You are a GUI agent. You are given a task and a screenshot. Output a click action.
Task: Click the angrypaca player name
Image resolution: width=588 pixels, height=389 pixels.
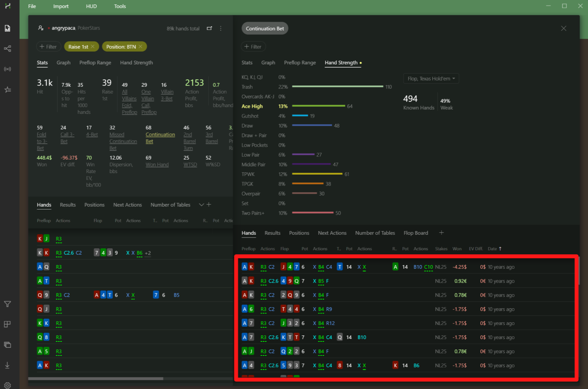(63, 28)
